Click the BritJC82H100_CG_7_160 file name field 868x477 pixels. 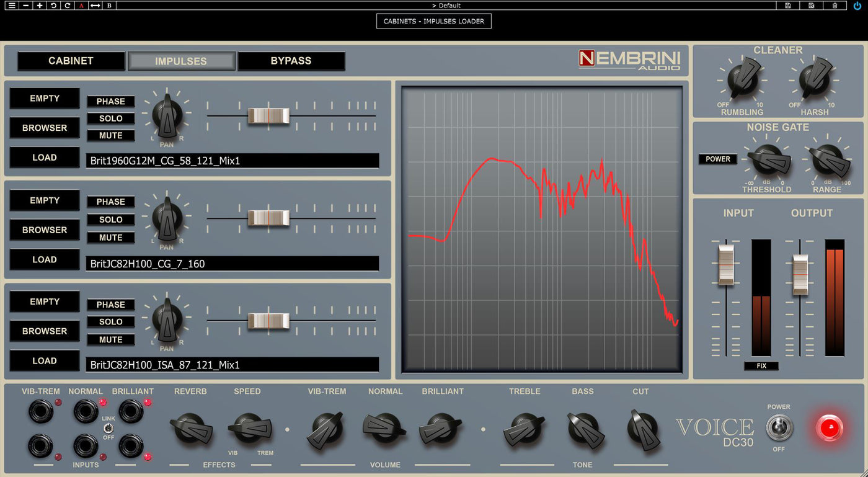pyautogui.click(x=232, y=264)
